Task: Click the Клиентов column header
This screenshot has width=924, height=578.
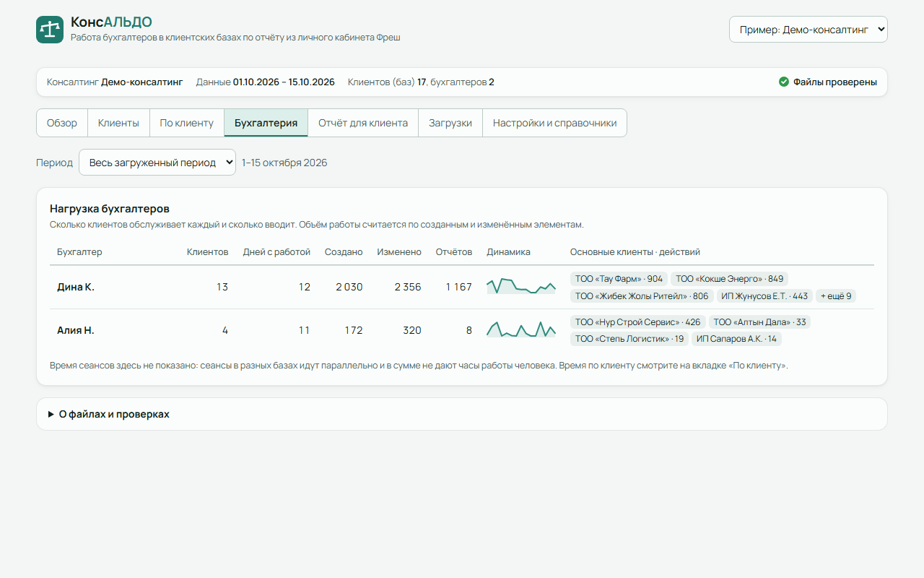Action: pos(207,252)
